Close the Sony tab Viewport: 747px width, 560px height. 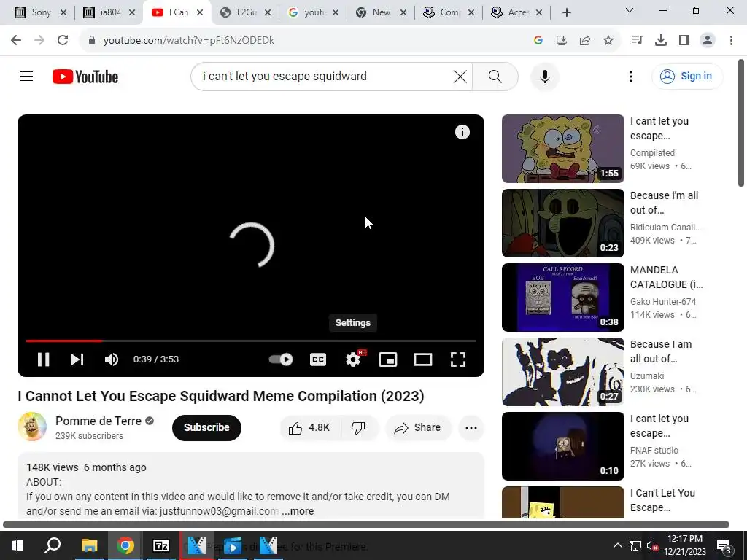(x=63, y=13)
